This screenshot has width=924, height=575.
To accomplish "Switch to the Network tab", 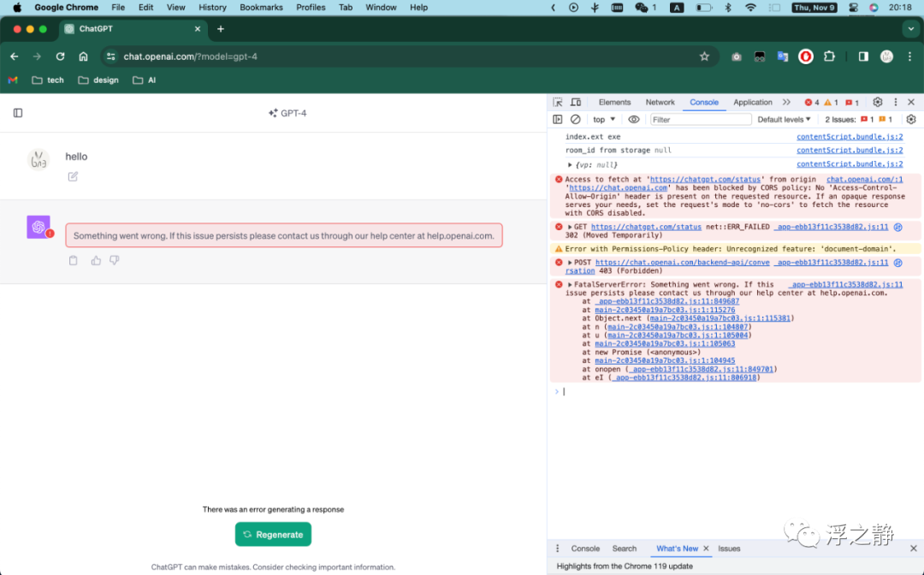I will [x=660, y=102].
